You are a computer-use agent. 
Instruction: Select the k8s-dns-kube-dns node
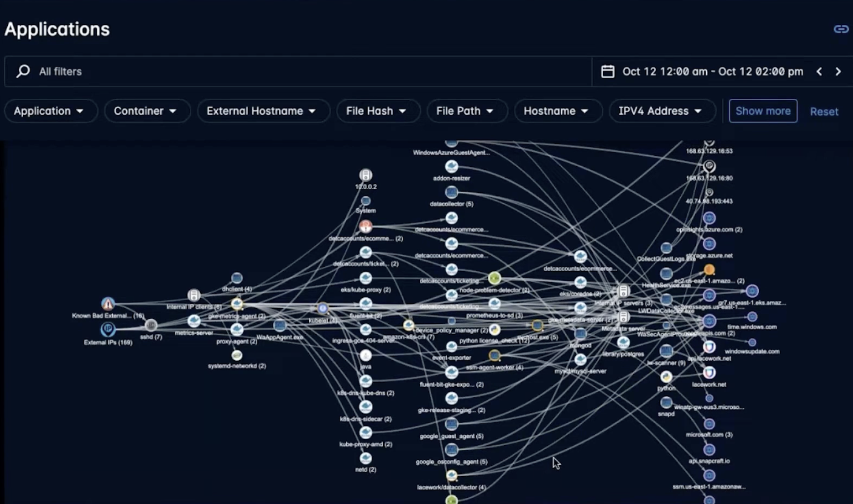pyautogui.click(x=366, y=381)
